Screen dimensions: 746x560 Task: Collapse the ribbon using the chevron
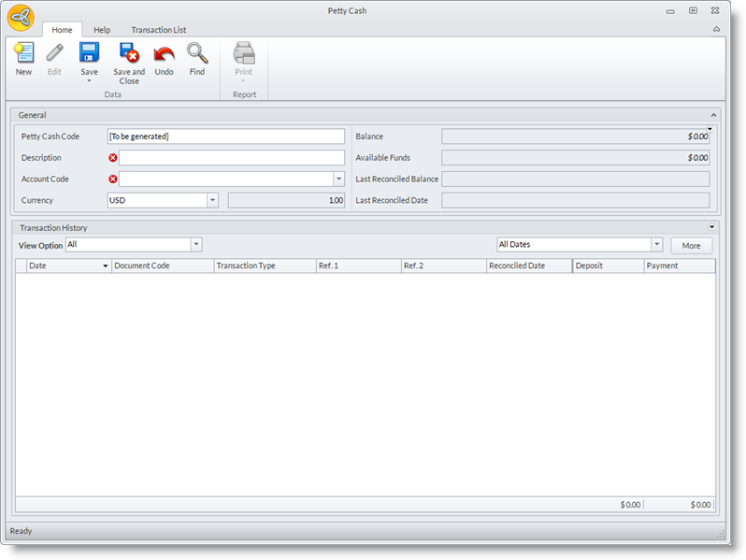point(716,30)
